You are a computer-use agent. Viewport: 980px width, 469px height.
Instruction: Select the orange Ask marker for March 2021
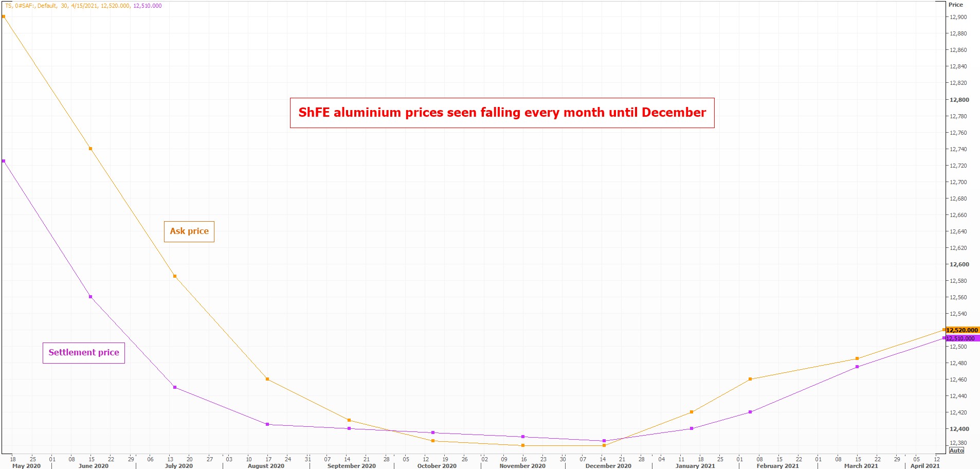tap(857, 358)
